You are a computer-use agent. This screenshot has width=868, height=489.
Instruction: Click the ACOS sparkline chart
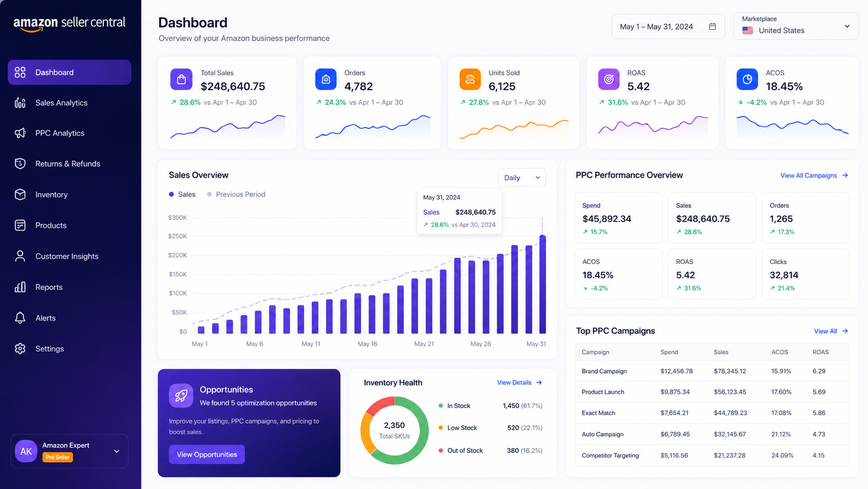793,126
